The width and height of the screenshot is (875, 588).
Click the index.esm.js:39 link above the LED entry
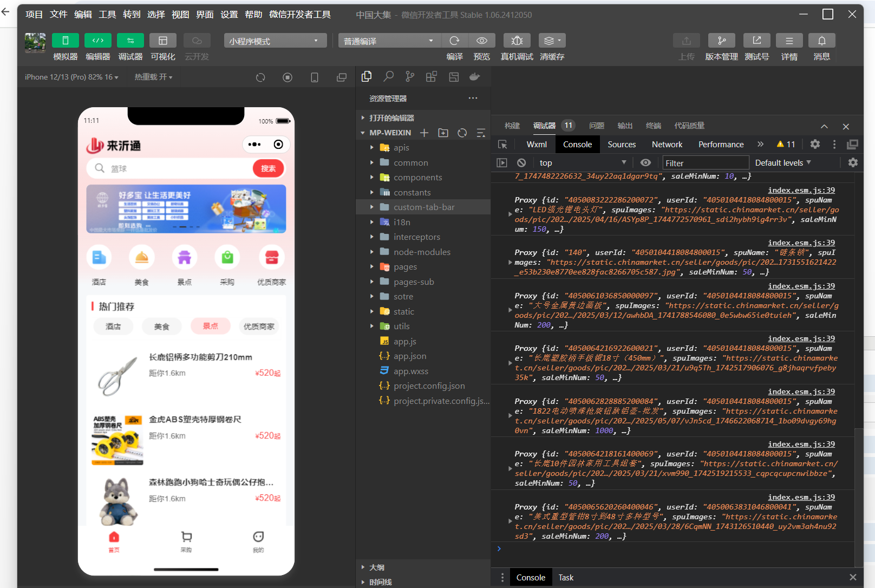pos(801,190)
